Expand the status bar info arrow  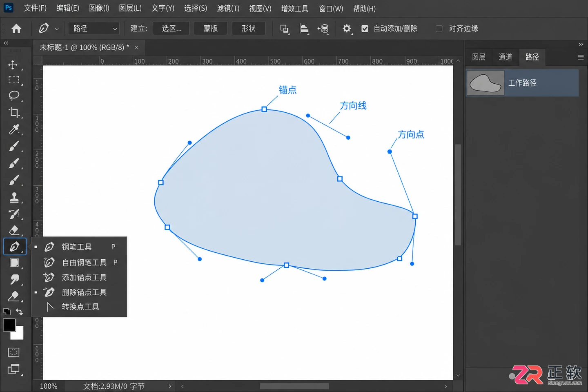tap(170, 386)
